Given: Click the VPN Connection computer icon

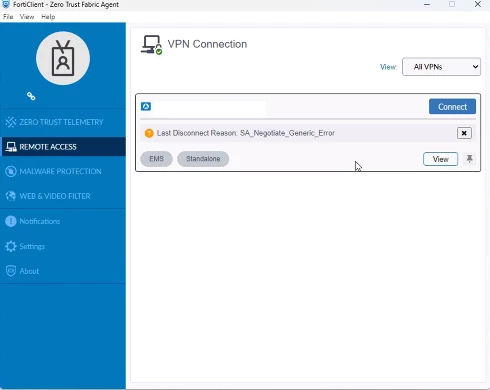Looking at the screenshot, I should (x=151, y=45).
